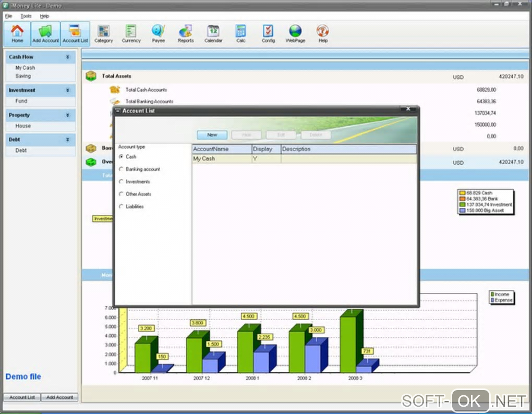The image size is (532, 414).
Task: Open Add Account from toolbar
Action: tap(45, 33)
